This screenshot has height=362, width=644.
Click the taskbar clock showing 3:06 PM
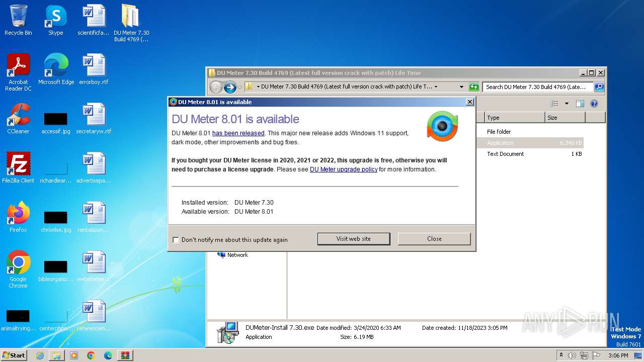(618, 355)
